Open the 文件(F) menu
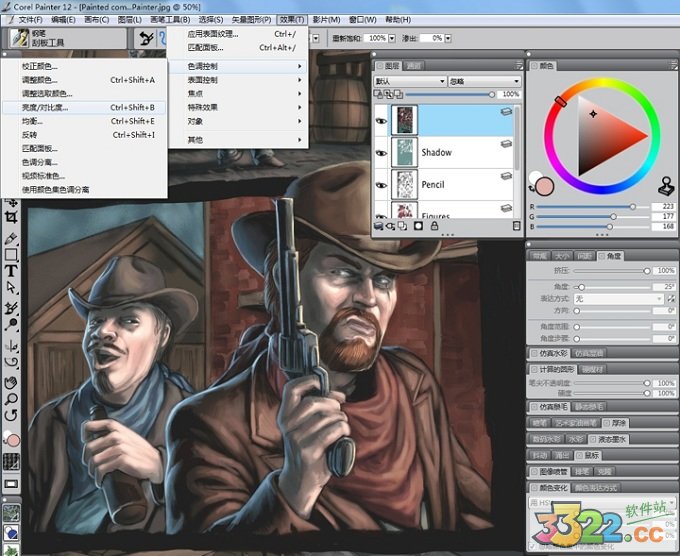 pyautogui.click(x=30, y=20)
